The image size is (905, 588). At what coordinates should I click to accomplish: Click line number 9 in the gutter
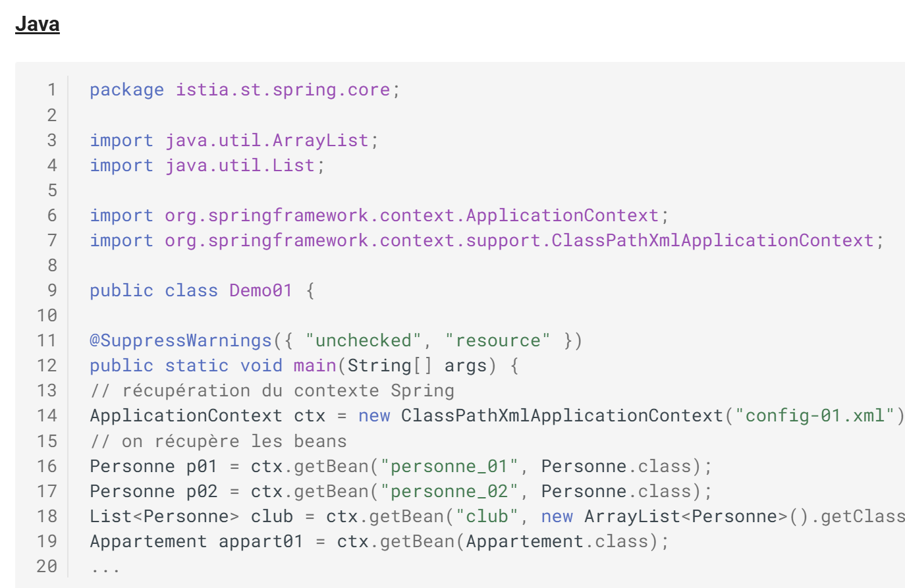click(x=52, y=290)
